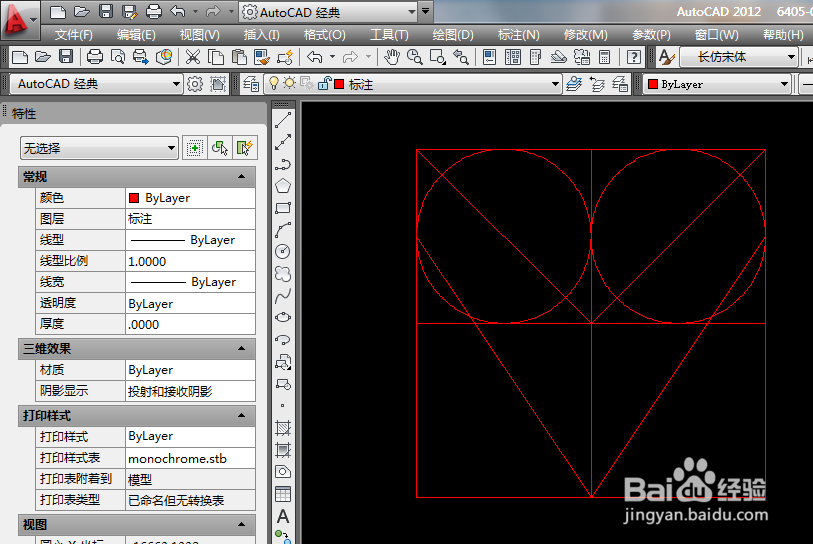
Task: Click the red swatch in layer dropdown
Action: tap(339, 84)
